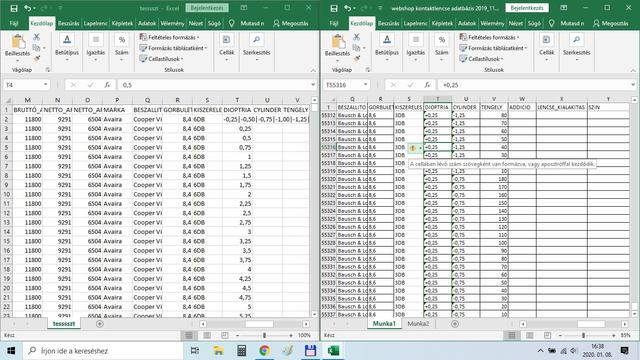Open Cellák group in right window

click(547, 48)
